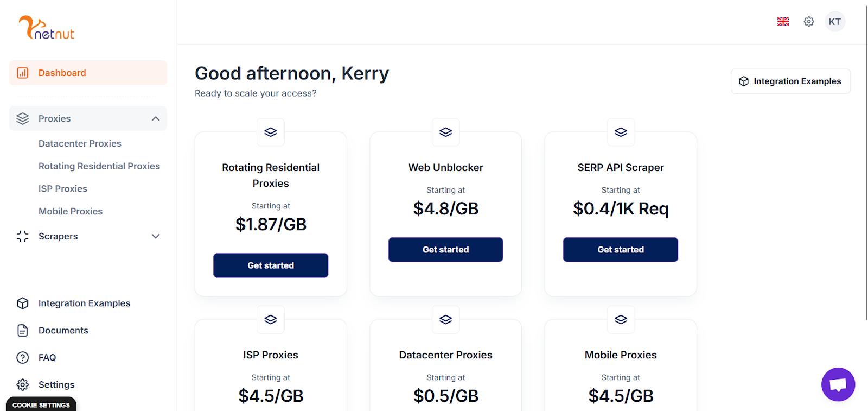
Task: Open the KT user avatar menu
Action: pyautogui.click(x=834, y=22)
